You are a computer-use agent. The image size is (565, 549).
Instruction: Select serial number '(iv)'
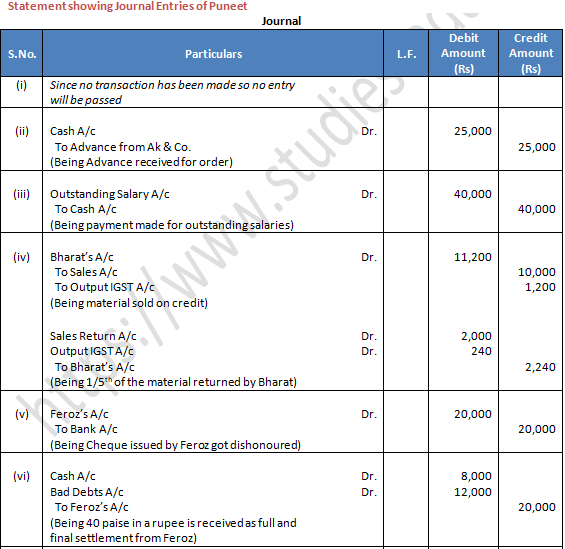(22, 257)
